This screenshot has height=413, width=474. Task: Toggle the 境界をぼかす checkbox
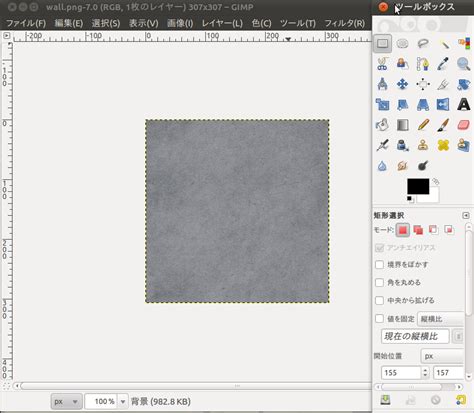379,265
